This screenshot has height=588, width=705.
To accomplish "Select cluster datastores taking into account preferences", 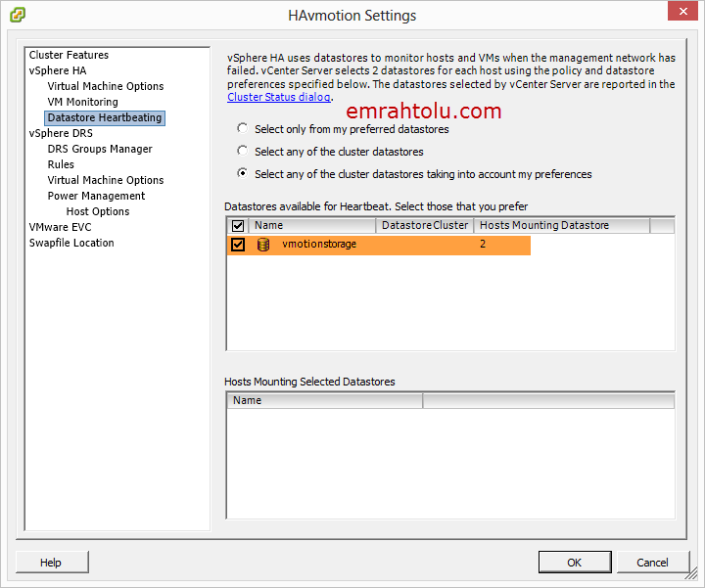I will [243, 174].
